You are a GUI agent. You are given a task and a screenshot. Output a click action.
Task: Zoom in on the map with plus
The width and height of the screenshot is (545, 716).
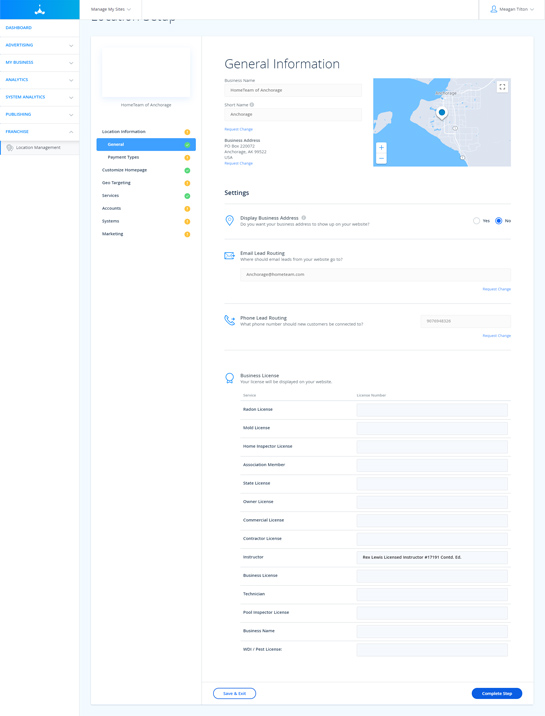(x=381, y=147)
